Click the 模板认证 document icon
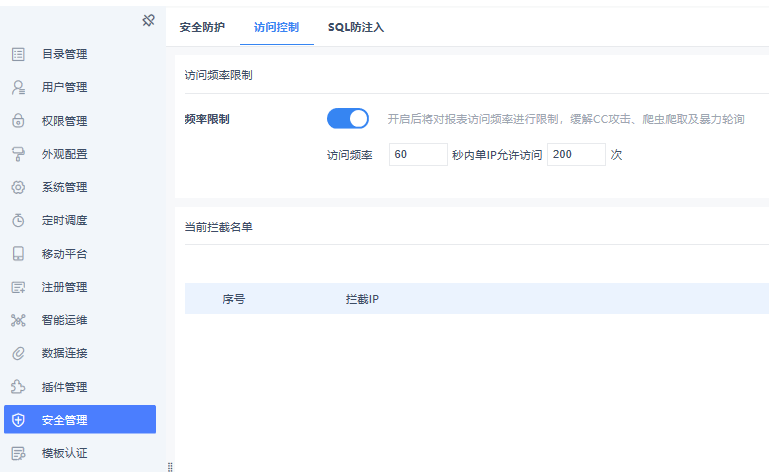 18,453
